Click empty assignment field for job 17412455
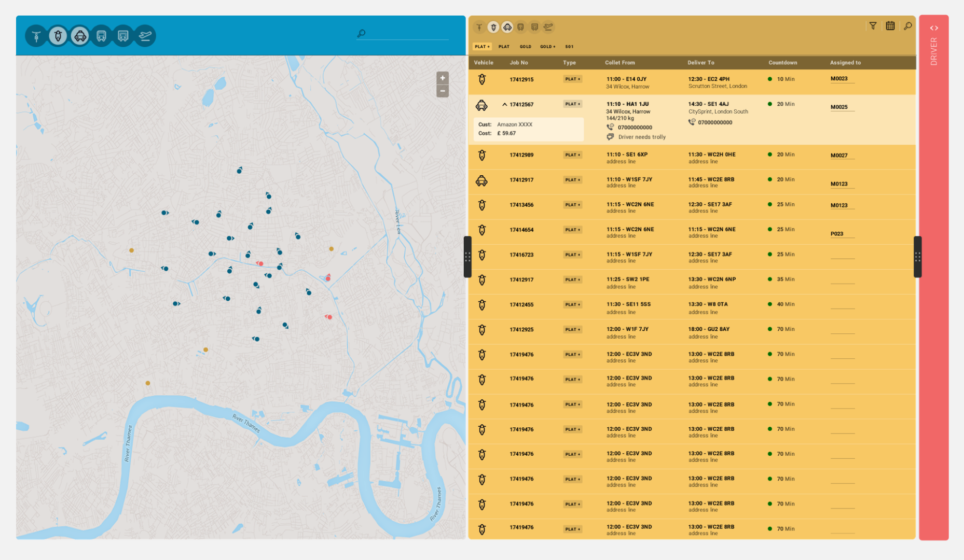Screen dimensions: 964x560 [843, 304]
